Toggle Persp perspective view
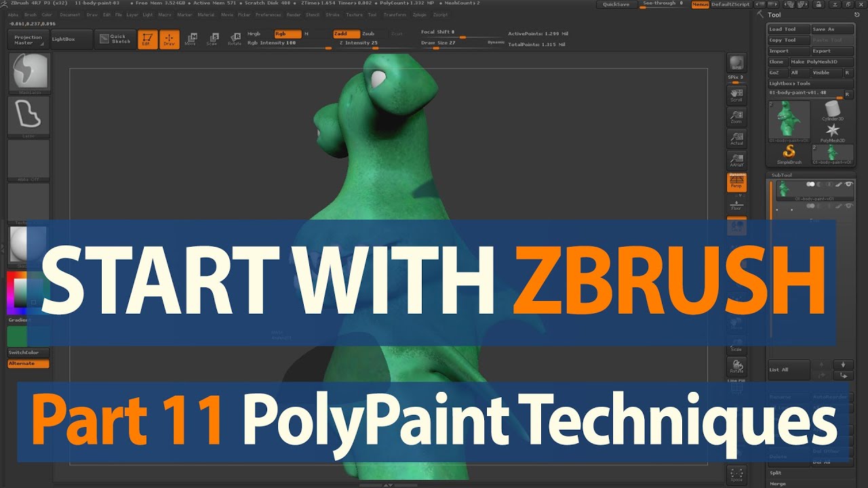868x488 pixels. (736, 182)
